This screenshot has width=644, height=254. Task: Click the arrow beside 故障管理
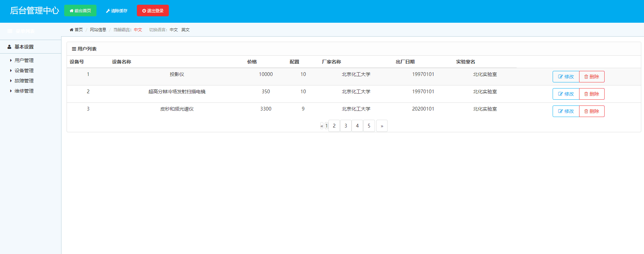[x=11, y=81]
